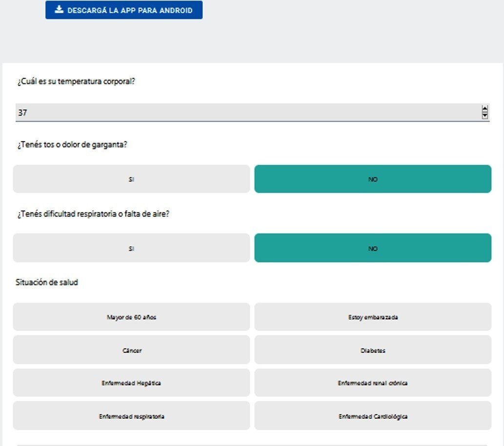The width and height of the screenshot is (504, 446).
Task: Increase temperature with the up stepper arrow
Action: pos(484,109)
